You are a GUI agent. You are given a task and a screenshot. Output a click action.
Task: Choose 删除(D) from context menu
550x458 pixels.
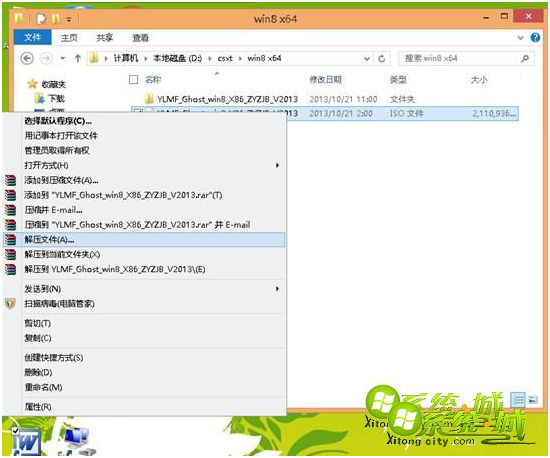(144, 372)
